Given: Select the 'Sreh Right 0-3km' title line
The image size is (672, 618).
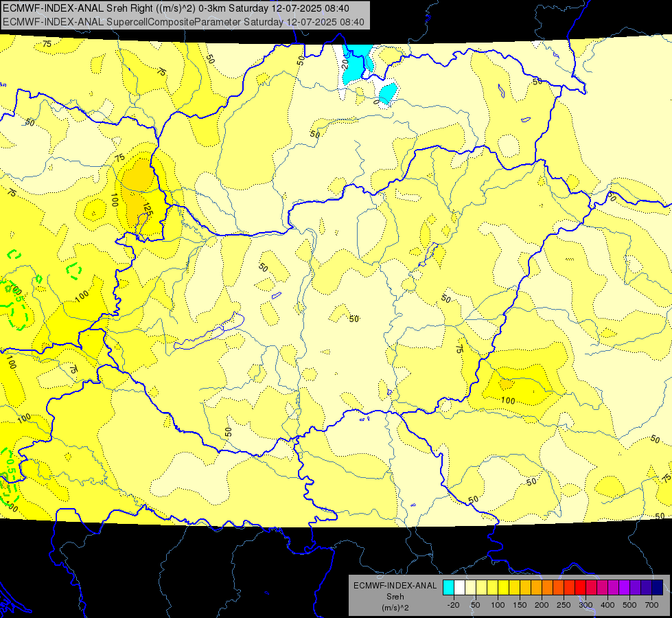Looking at the screenshot, I should point(176,8).
